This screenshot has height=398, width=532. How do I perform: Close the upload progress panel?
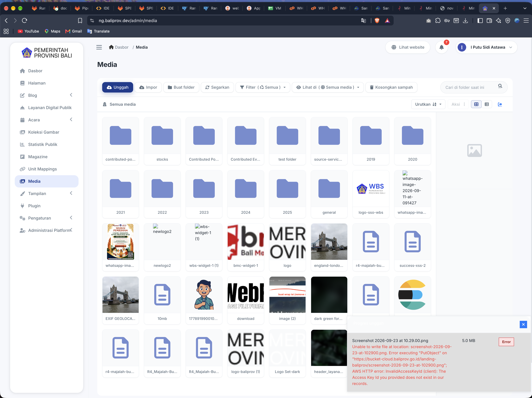[523, 324]
